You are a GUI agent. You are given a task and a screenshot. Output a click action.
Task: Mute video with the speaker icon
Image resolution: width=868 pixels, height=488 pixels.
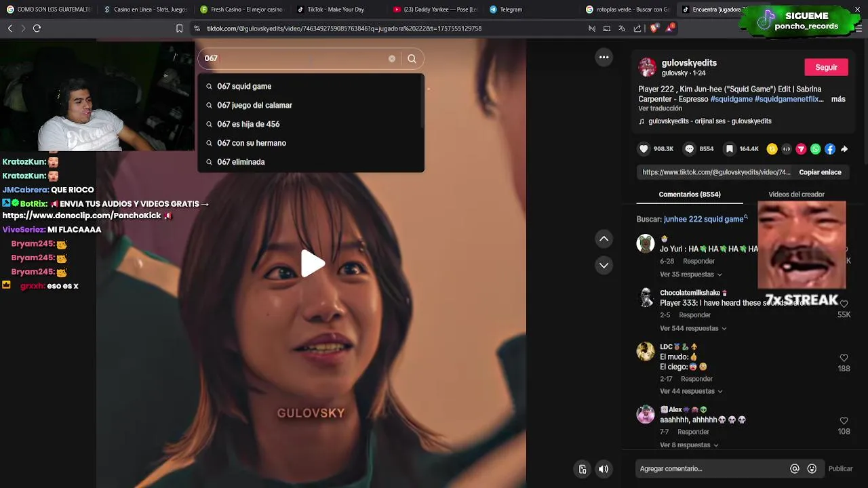point(604,469)
